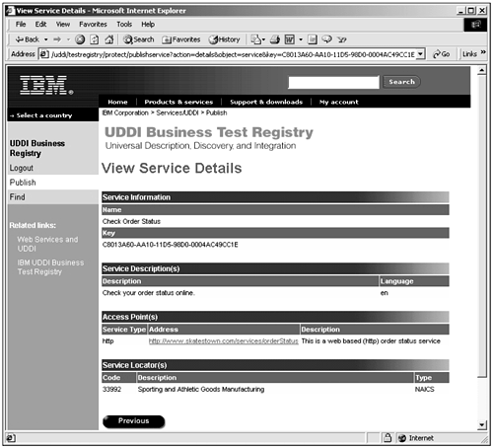
Task: Expand the Address bar dropdown arrow
Action: click(420, 54)
